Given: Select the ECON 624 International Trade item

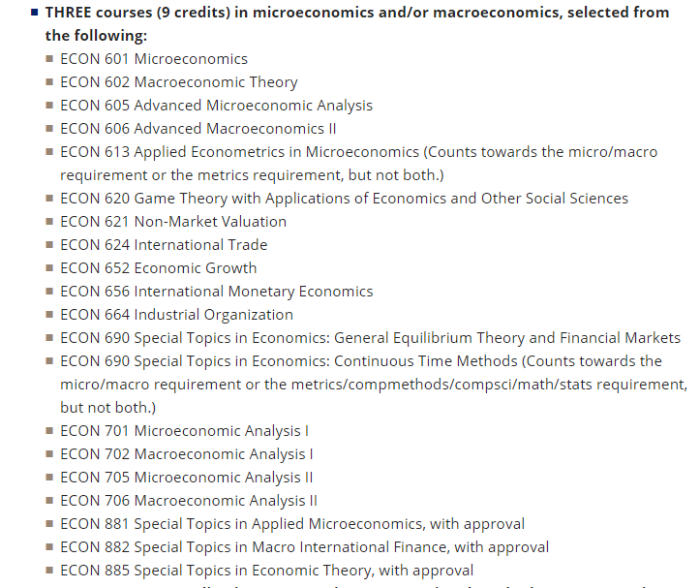Looking at the screenshot, I should (x=164, y=245).
